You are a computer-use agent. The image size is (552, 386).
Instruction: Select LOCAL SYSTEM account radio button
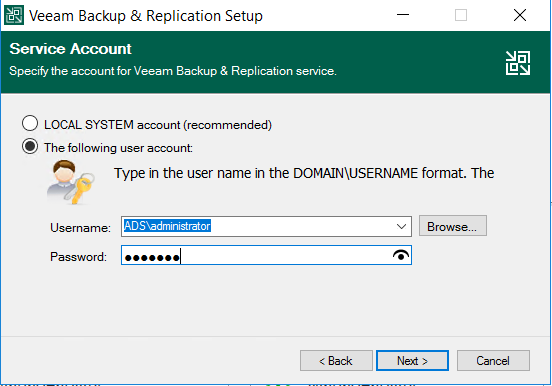(x=30, y=124)
